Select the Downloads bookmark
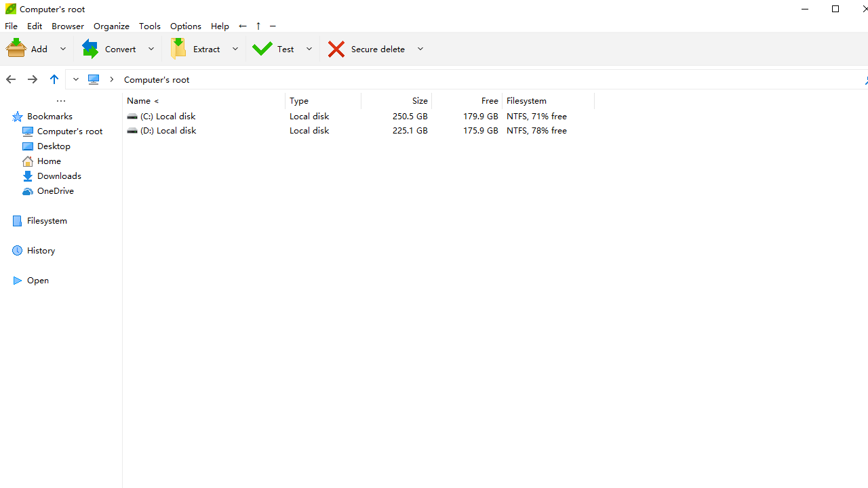This screenshot has width=868, height=488. pyautogui.click(x=59, y=176)
